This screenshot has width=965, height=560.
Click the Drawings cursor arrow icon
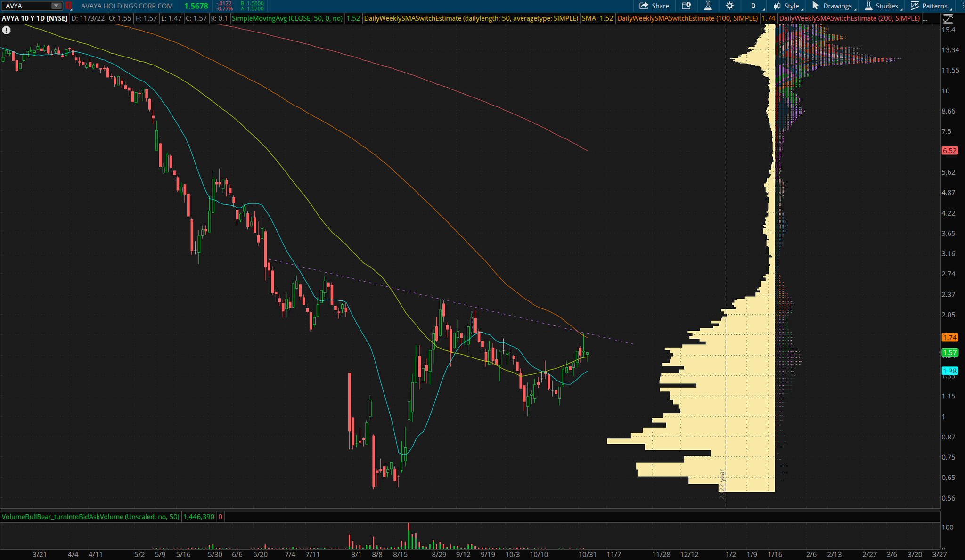tap(816, 6)
